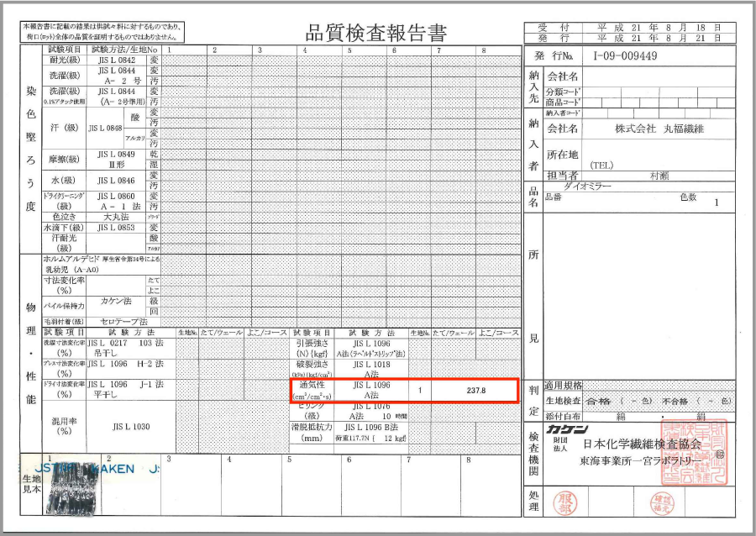Click product name ダイオミラー
This screenshot has width=756, height=536.
pos(587,186)
